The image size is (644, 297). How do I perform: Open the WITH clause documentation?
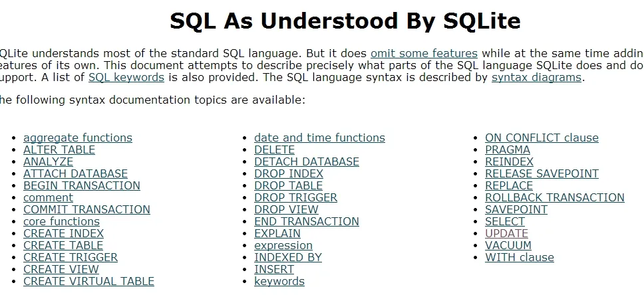[x=520, y=257]
